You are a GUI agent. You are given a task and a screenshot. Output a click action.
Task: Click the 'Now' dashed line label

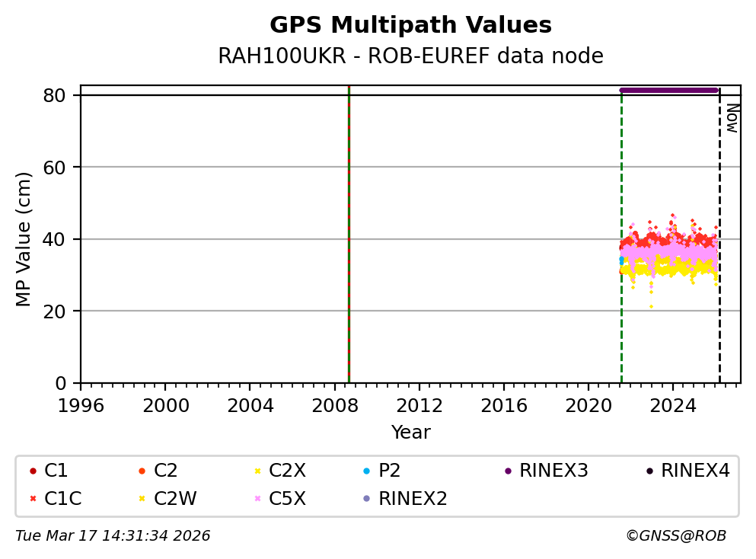pyautogui.click(x=732, y=118)
